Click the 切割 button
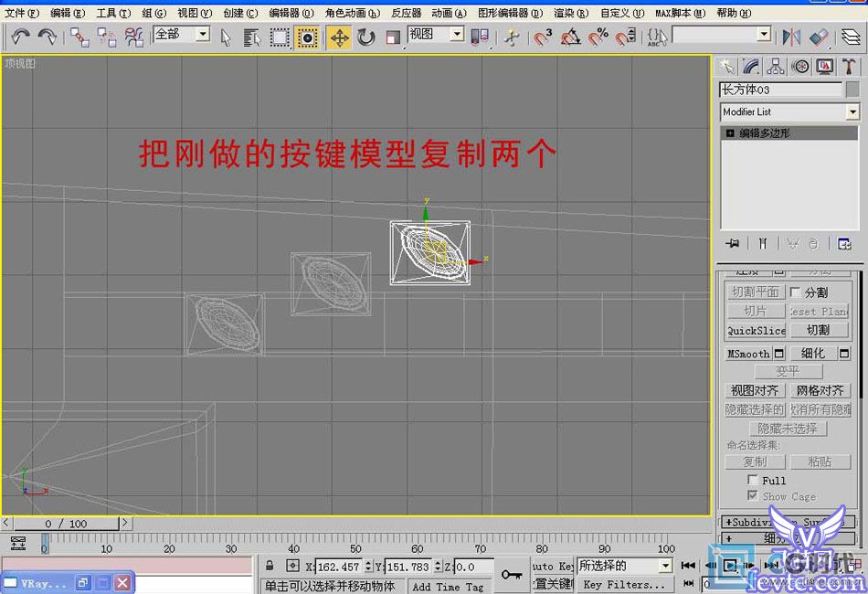This screenshot has height=594, width=868. 819,331
